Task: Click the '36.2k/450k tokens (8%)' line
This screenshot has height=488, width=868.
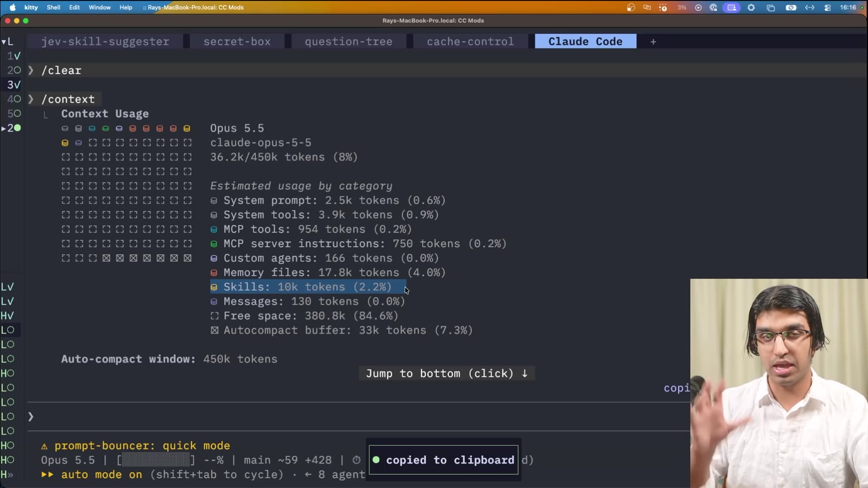Action: tap(284, 157)
